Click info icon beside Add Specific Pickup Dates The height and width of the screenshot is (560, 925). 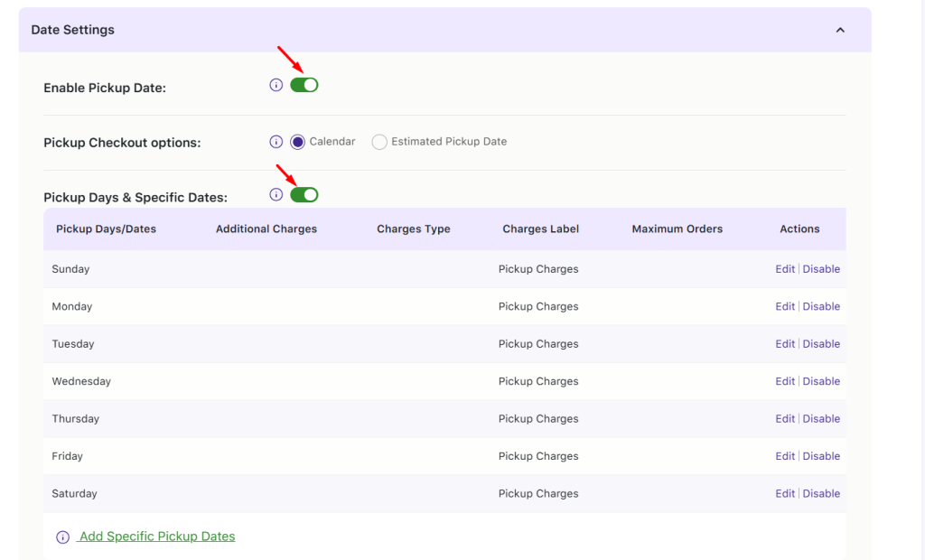(61, 537)
